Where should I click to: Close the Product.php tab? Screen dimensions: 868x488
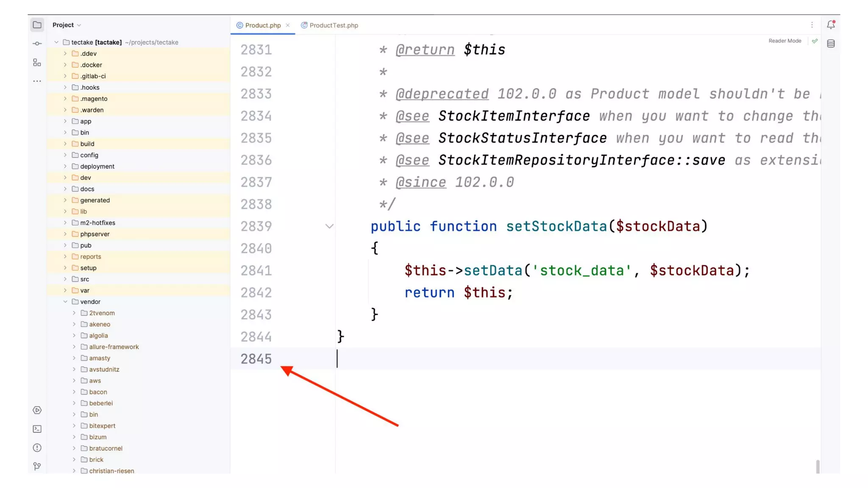pyautogui.click(x=288, y=25)
